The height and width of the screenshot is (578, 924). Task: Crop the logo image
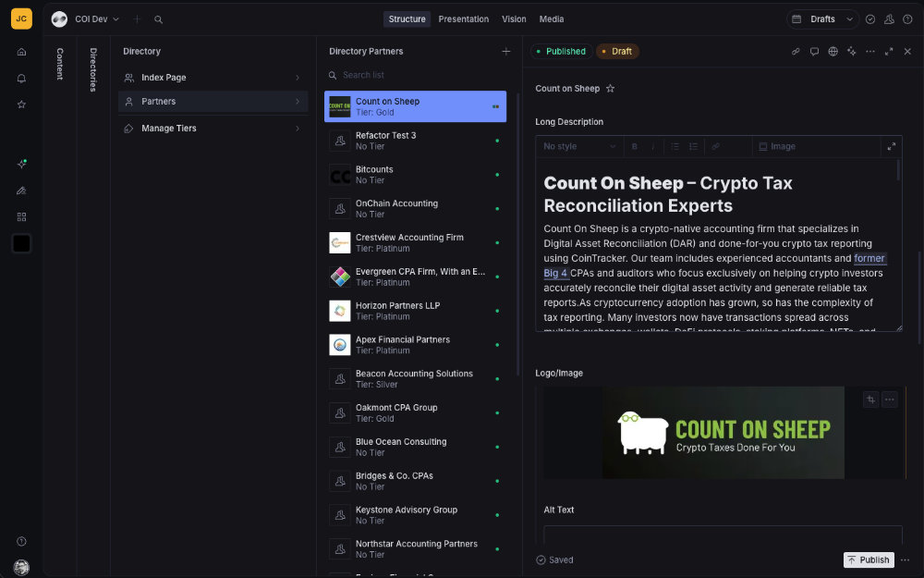871,400
